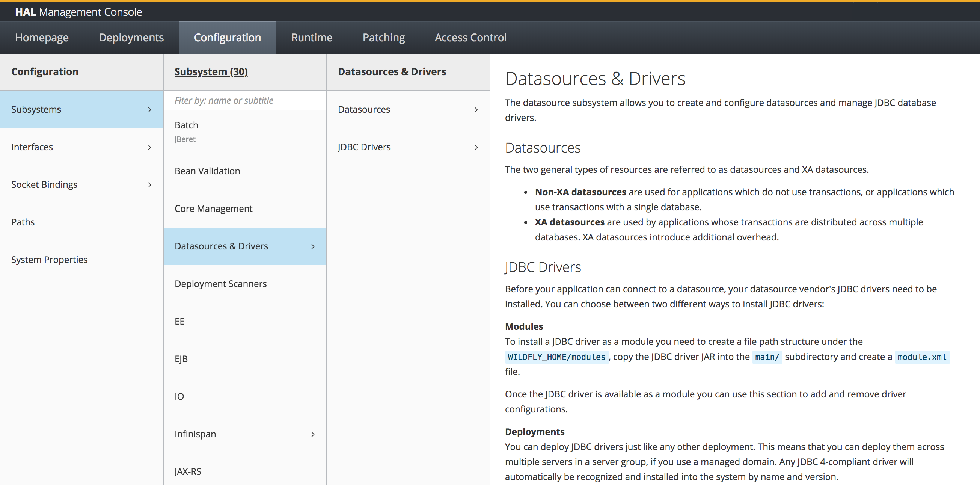The height and width of the screenshot is (485, 980).
Task: Open the Runtime tab
Action: [x=312, y=37]
